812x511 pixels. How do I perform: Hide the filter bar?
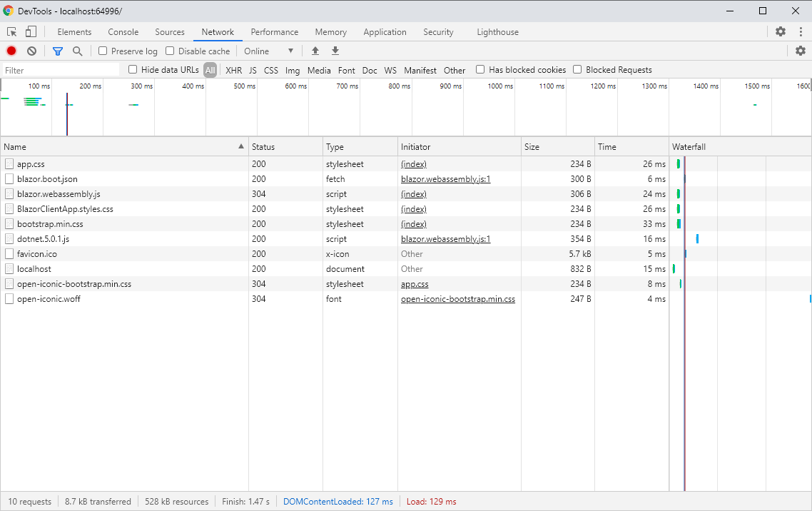point(58,51)
